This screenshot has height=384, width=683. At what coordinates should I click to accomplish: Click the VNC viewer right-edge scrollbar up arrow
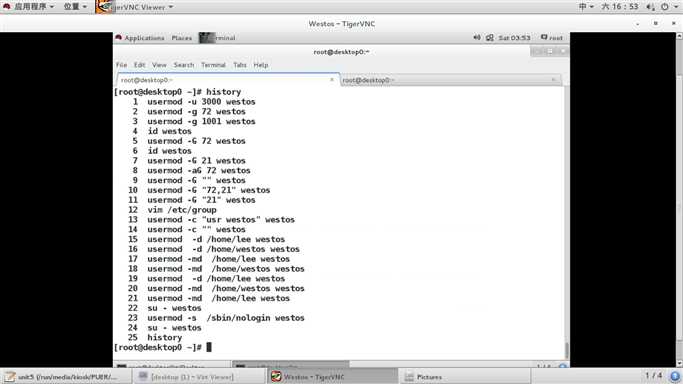coord(679,36)
